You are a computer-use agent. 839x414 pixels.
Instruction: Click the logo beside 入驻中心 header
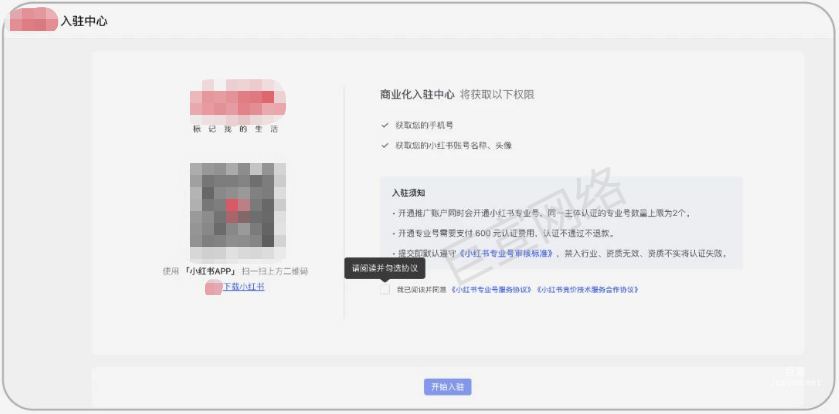[33, 19]
